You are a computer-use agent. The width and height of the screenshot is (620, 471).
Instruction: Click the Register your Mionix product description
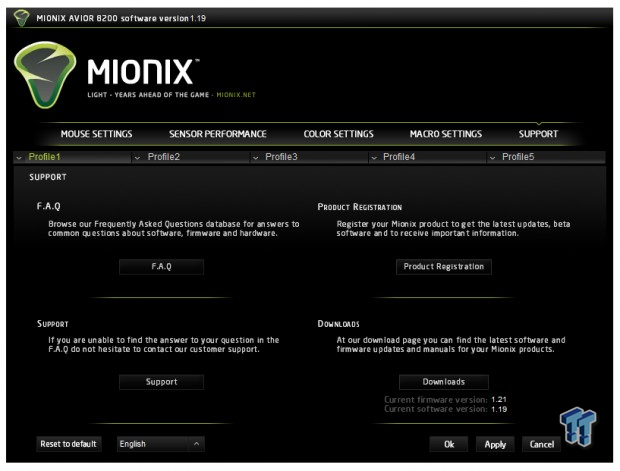click(453, 229)
